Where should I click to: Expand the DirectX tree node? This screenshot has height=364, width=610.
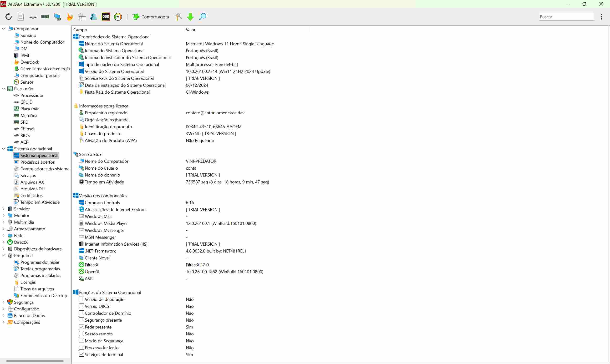[3, 242]
